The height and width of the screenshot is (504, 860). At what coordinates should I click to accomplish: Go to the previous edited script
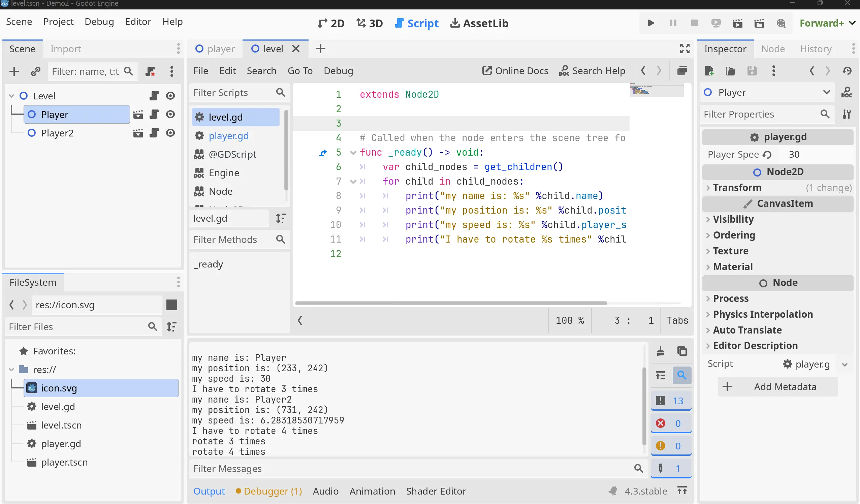(x=643, y=71)
